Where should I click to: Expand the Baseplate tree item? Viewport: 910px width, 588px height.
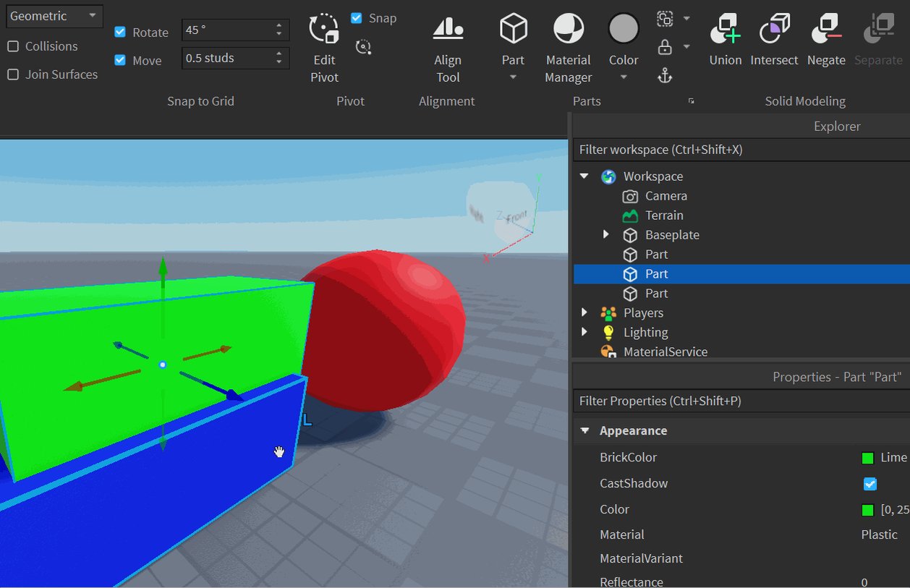pos(605,234)
